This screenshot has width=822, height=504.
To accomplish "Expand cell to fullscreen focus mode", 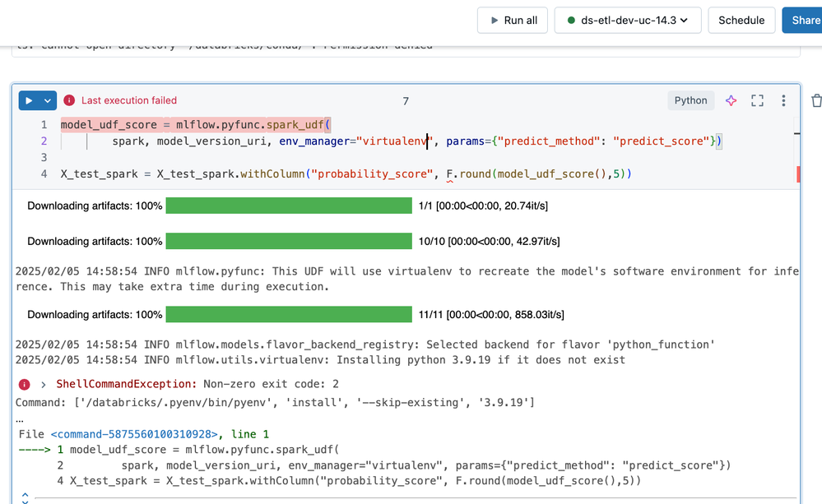I will [757, 100].
